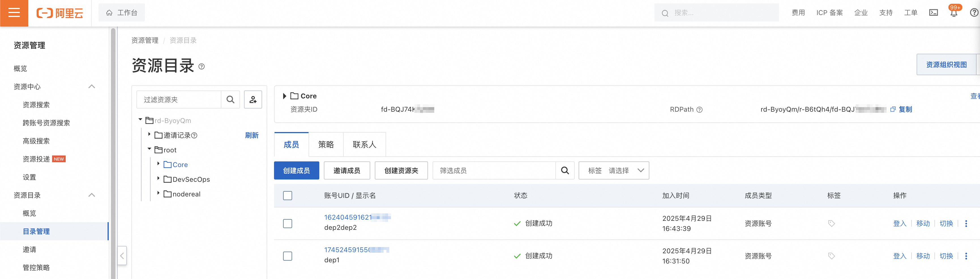
Task: Collapse the rd-ByoyQm tree node
Action: 140,120
